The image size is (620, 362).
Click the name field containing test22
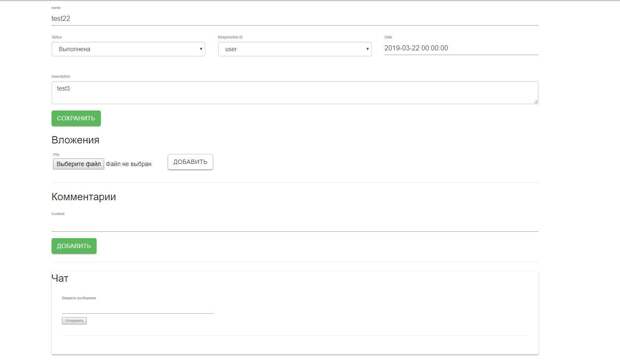(295, 19)
